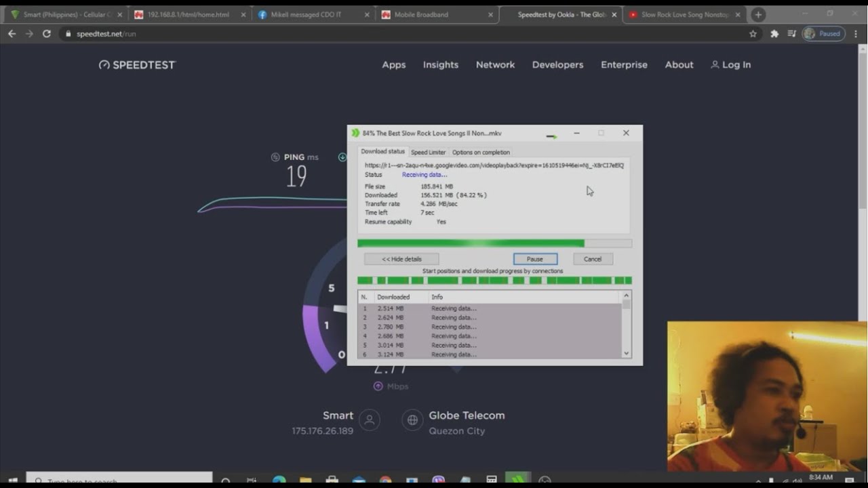Click the browser forward arrow

[x=29, y=33]
